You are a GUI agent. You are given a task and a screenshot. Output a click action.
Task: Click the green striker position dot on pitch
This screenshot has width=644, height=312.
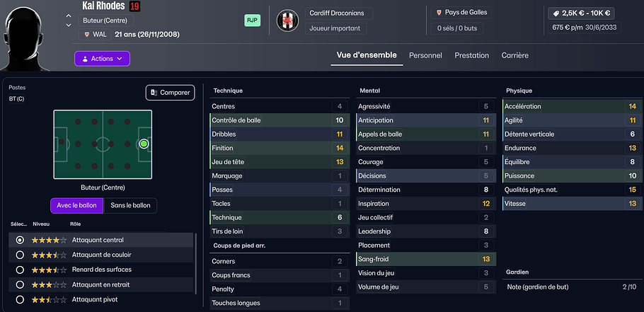(144, 144)
